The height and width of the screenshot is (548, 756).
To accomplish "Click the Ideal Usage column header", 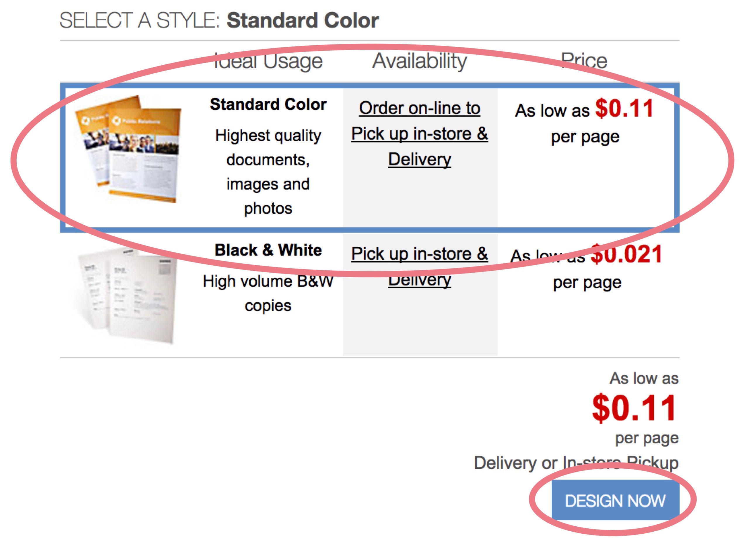I will tap(268, 61).
